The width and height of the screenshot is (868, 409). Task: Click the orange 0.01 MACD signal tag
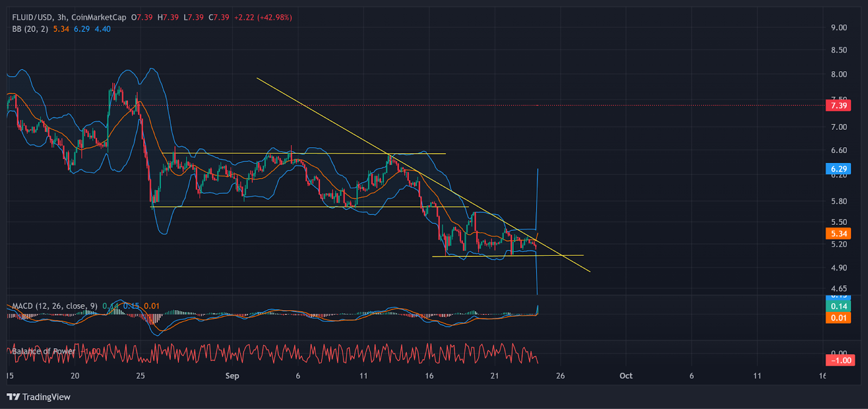(838, 318)
